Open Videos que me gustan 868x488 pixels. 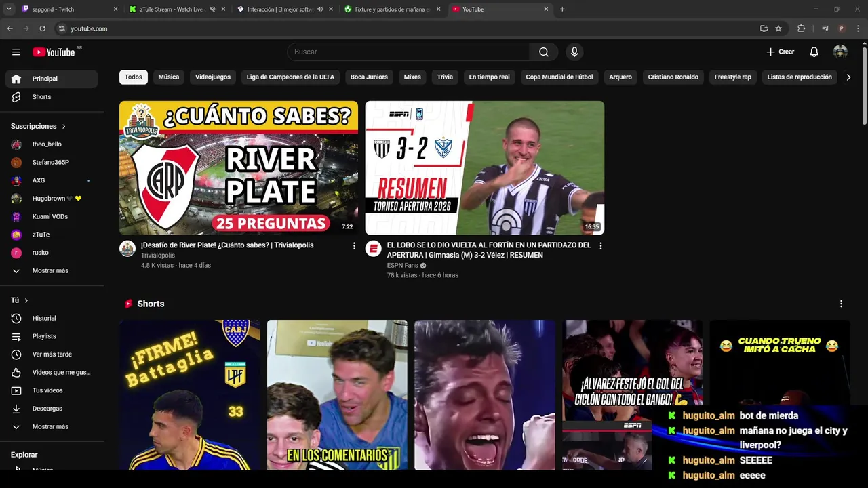(52, 372)
